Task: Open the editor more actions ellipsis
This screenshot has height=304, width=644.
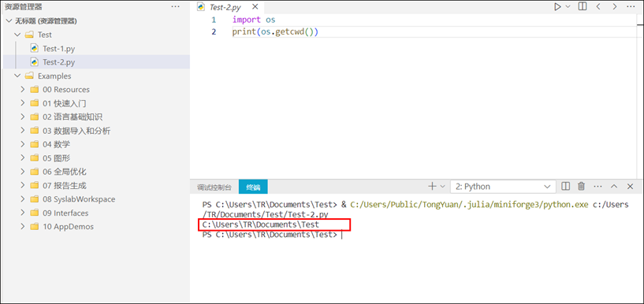Action: pyautogui.click(x=631, y=6)
